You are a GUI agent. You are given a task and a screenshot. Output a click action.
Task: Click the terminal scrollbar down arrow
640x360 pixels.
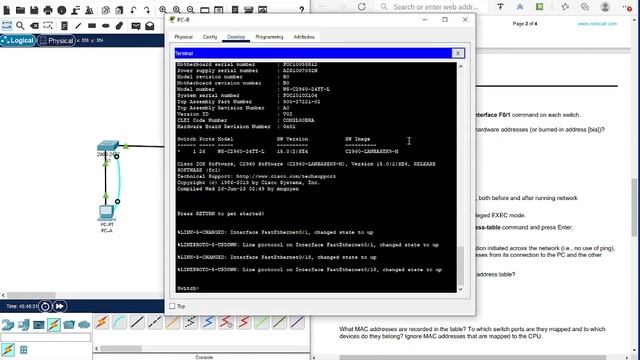pyautogui.click(x=460, y=289)
